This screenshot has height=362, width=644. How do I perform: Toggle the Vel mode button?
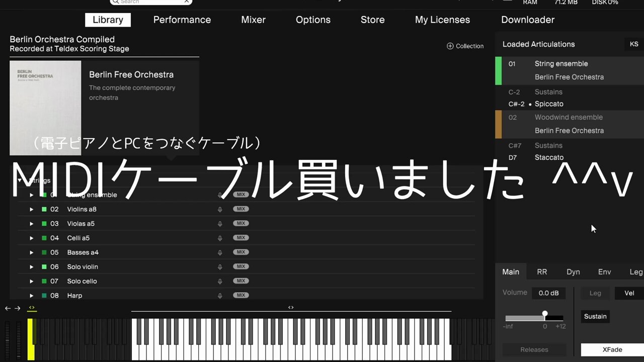629,293
